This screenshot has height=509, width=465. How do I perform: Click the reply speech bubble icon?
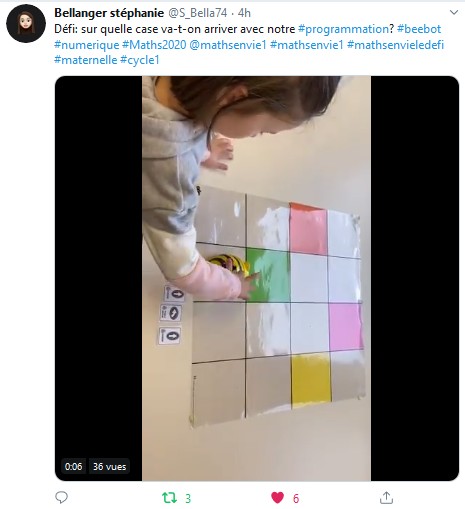tap(61, 498)
